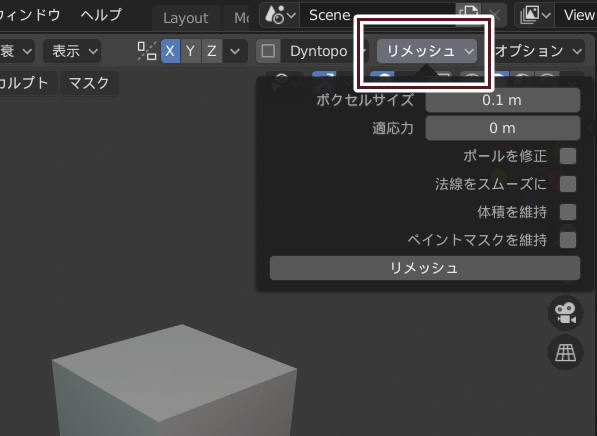Enable 法線をスムーズに checkbox
The width and height of the screenshot is (597, 436).
[568, 184]
